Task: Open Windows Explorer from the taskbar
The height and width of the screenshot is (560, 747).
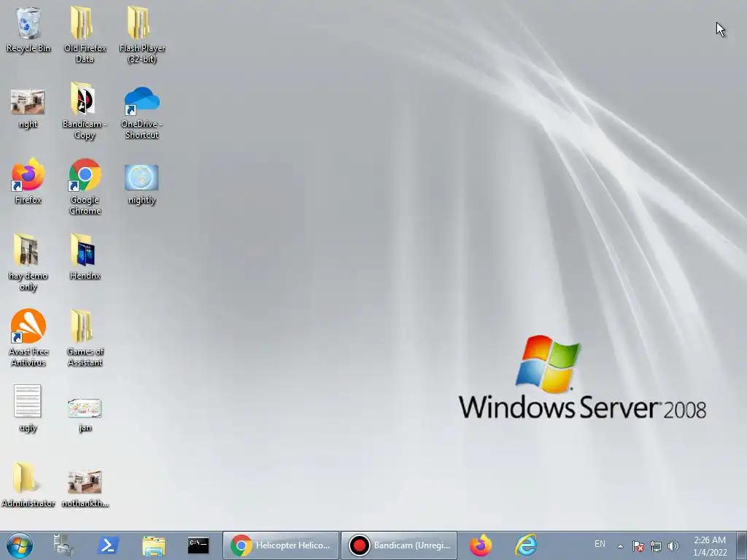Action: coord(153,545)
